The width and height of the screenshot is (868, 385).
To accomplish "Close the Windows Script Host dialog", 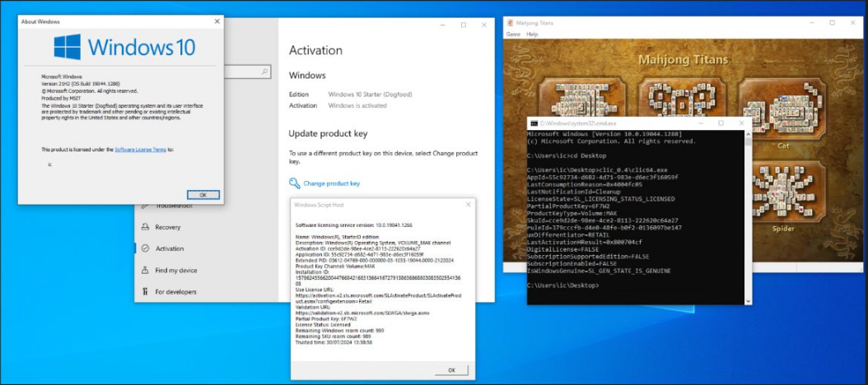I will click(469, 205).
